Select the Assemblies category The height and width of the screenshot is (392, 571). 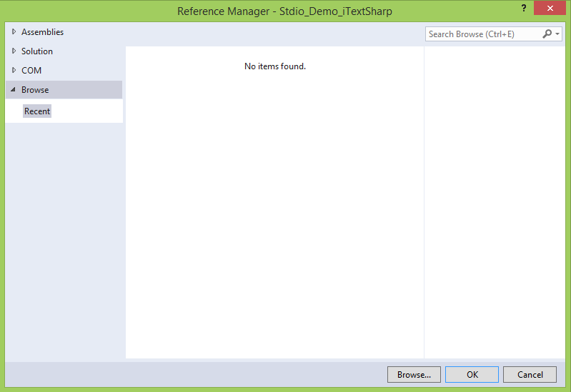click(x=42, y=32)
